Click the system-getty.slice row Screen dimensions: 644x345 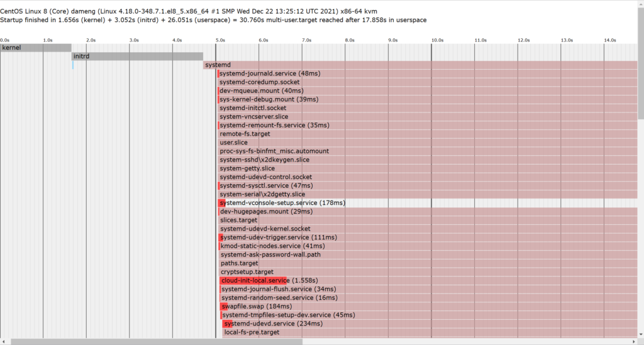(x=247, y=168)
